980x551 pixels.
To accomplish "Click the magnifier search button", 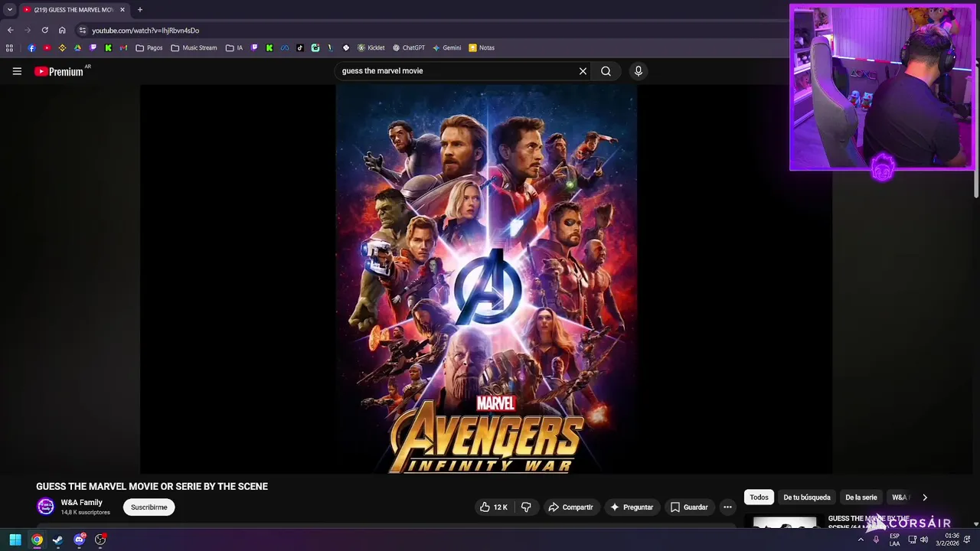I will point(606,71).
